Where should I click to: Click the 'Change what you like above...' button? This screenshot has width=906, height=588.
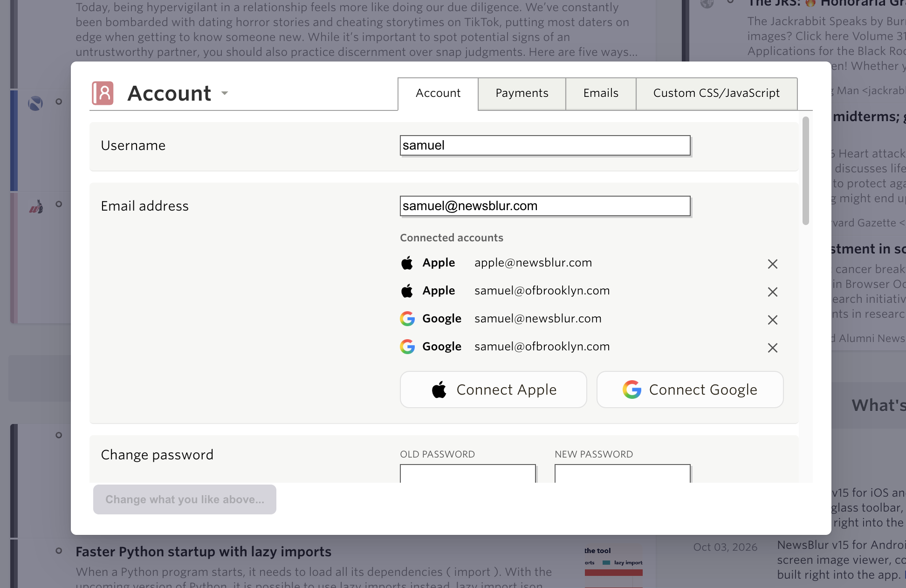(x=185, y=499)
